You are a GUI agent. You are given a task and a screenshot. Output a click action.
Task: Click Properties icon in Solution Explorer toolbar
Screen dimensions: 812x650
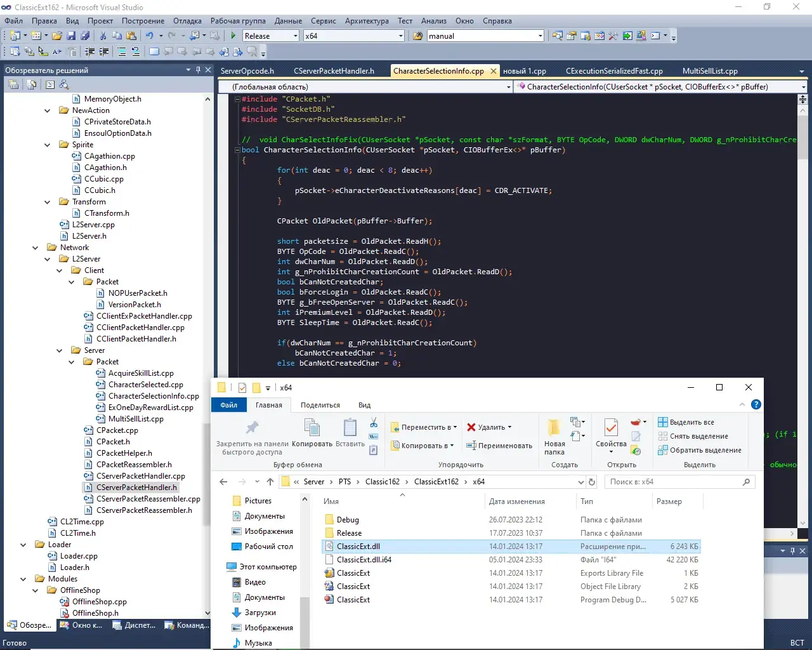coord(13,84)
